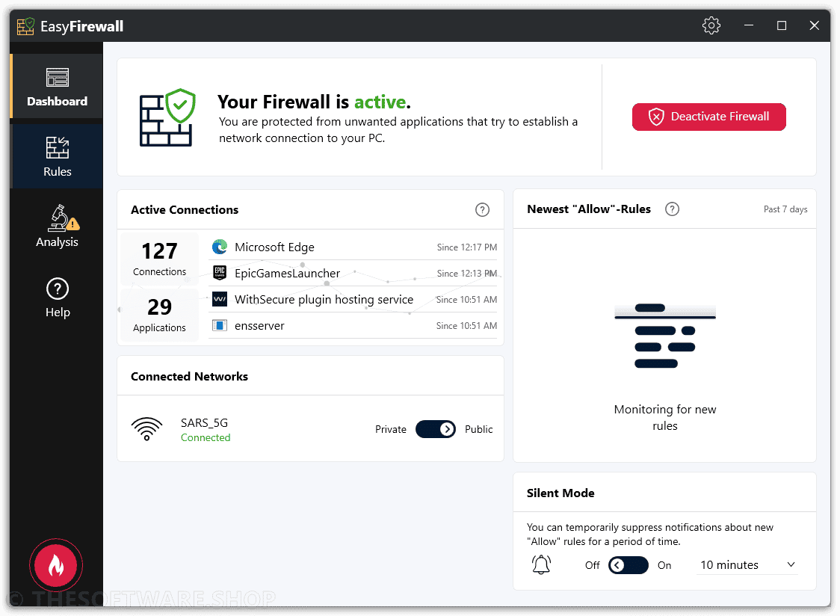Image resolution: width=840 pixels, height=616 pixels.
Task: Click the Off label of Silent Mode
Action: (592, 565)
